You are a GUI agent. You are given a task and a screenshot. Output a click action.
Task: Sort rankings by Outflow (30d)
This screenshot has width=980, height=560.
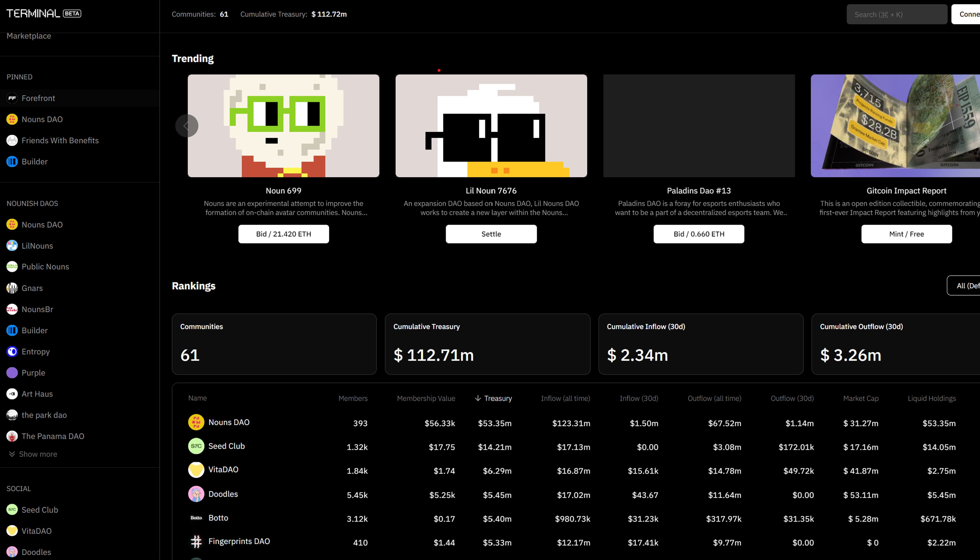tap(792, 399)
